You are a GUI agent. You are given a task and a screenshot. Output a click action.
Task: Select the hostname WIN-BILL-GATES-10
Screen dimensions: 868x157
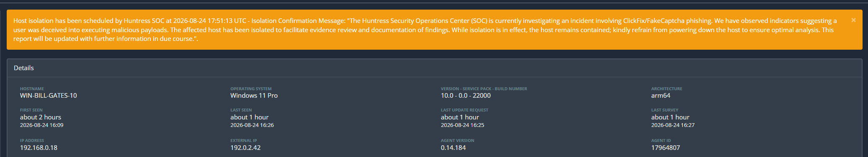click(x=49, y=96)
